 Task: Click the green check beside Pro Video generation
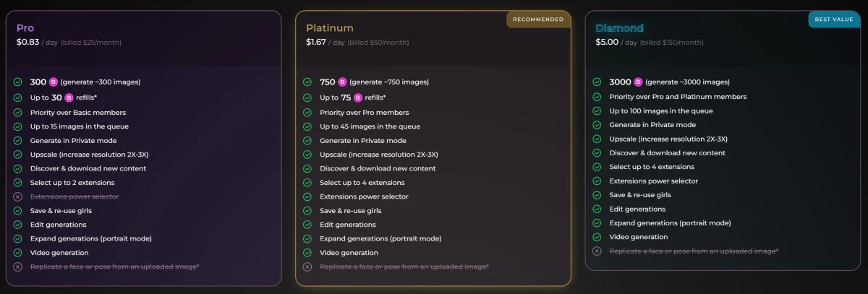tap(18, 253)
